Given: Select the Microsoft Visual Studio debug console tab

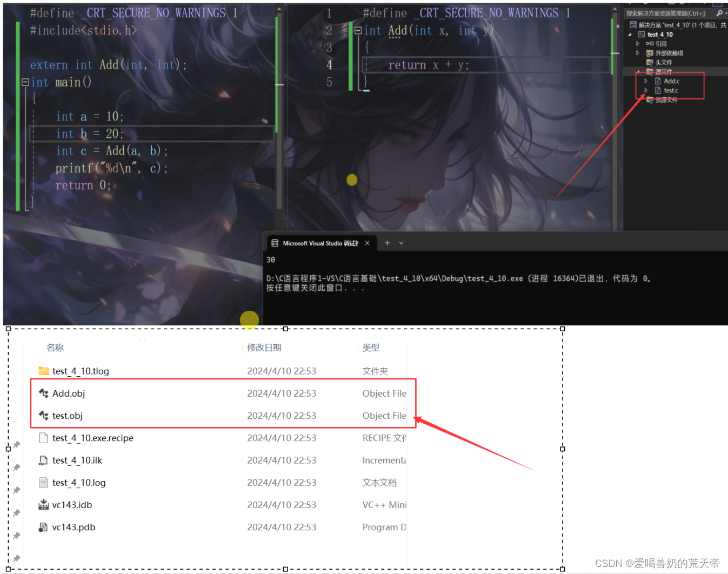Looking at the screenshot, I should (x=320, y=243).
